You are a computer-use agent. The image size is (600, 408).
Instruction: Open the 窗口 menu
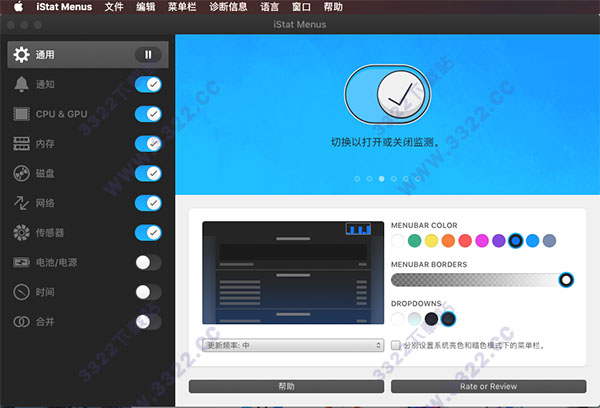301,7
